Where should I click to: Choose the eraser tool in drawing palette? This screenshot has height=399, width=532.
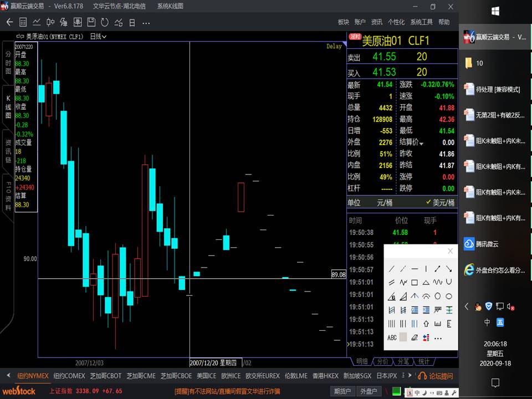[415, 337]
